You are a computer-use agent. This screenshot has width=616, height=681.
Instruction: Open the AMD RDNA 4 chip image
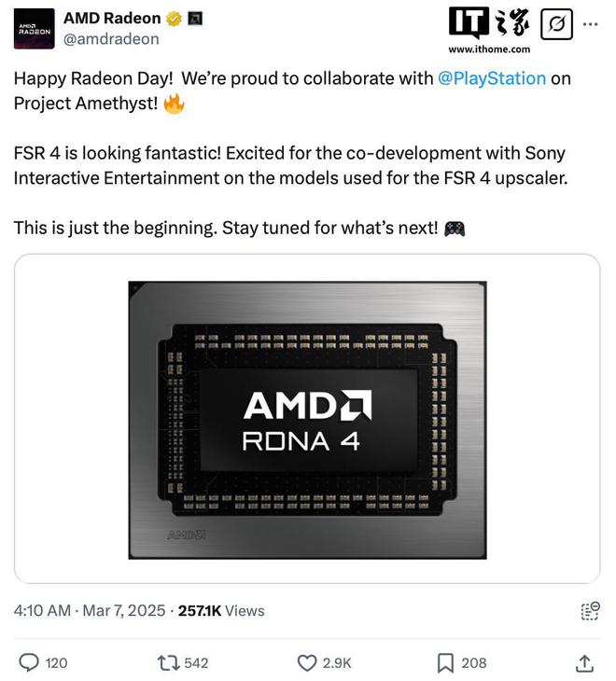click(x=307, y=418)
